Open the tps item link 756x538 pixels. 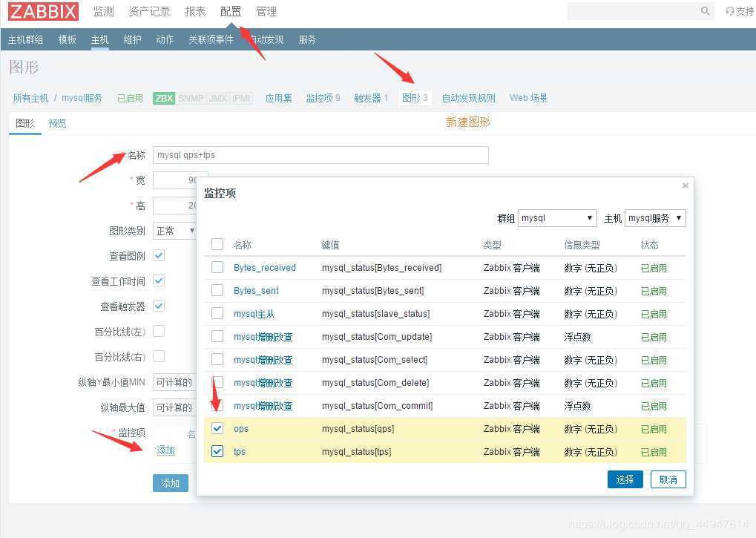click(x=240, y=452)
